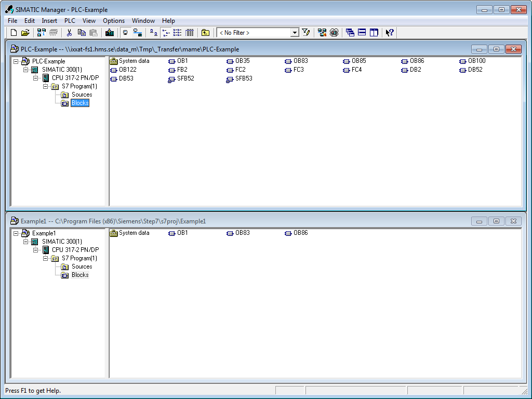Open the Window menu
Viewport: 532px width, 399px height.
click(143, 21)
